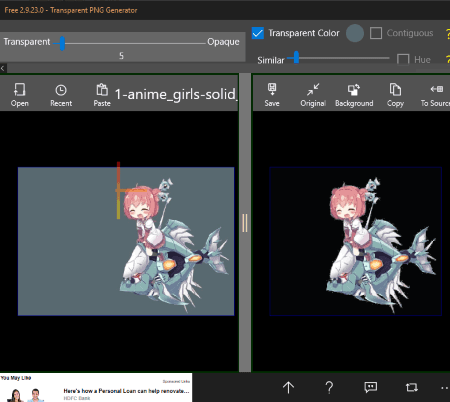Click the source image with the anime girl
This screenshot has height=402, width=450.
coord(126,241)
